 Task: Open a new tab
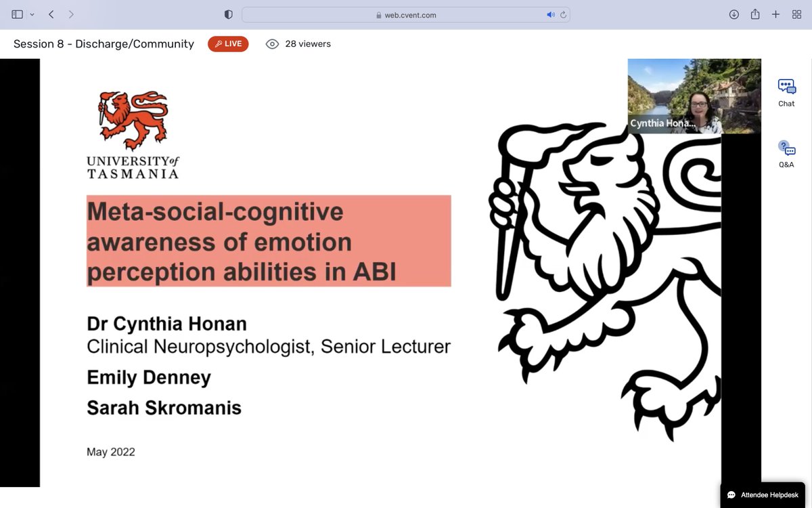(776, 14)
